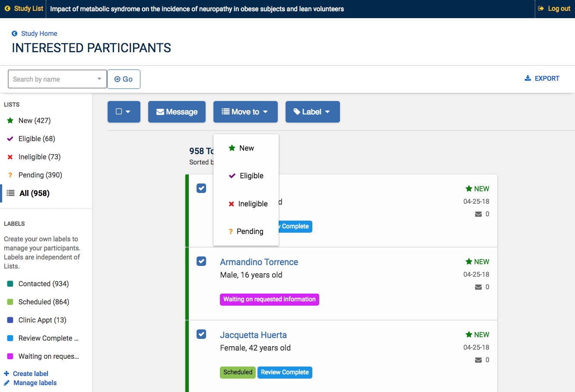
Task: Click the Message button
Action: (x=177, y=112)
